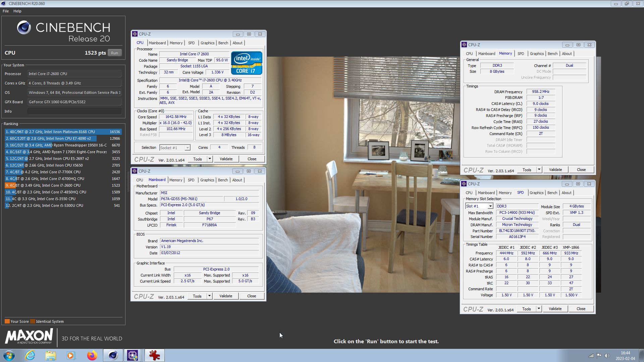Click Close button in Memory window

coord(581,170)
